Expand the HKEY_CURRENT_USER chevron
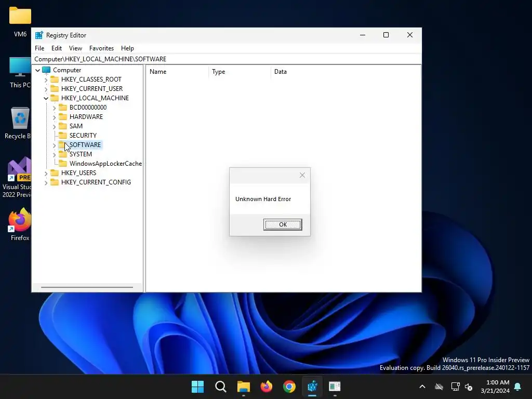 [x=46, y=89]
